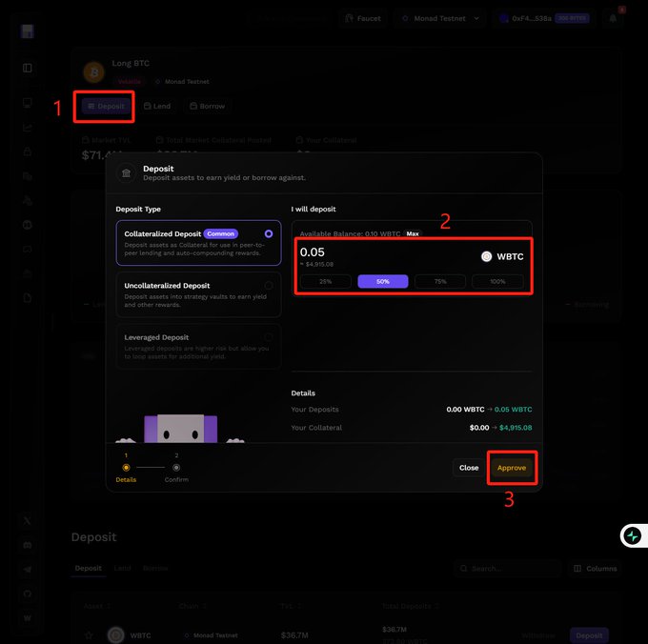
Task: Click the 'Available Balance: 0.10 WBTC' text
Action: [x=350, y=233]
